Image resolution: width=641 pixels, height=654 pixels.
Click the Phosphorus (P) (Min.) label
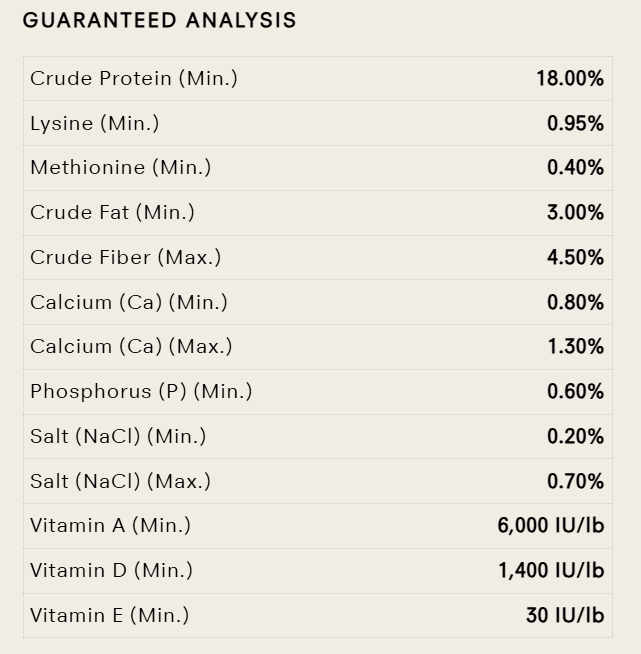point(141,391)
